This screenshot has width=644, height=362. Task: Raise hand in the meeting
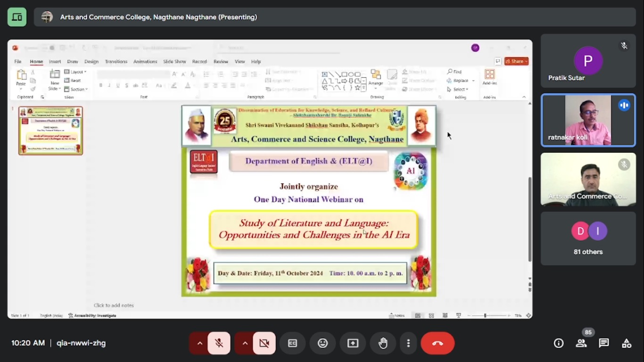click(383, 343)
